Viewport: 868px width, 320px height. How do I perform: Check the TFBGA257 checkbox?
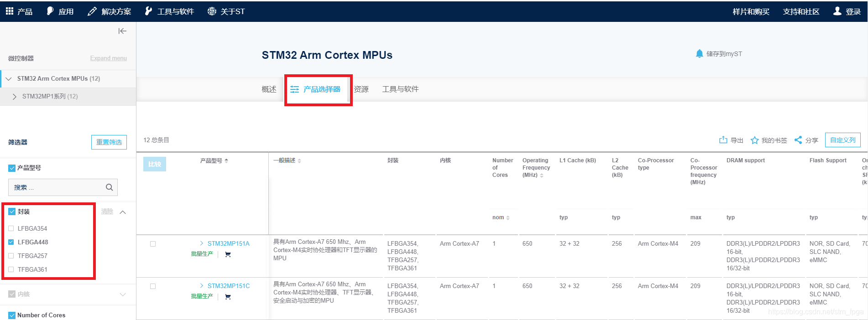click(x=11, y=256)
